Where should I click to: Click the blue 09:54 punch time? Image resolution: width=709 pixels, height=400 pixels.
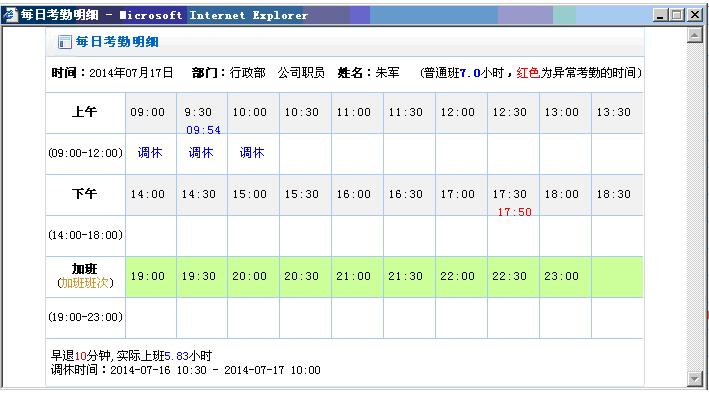[203, 130]
